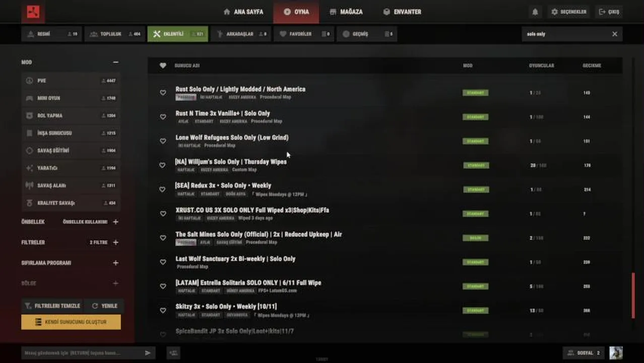Favorite the Skitzy 3x Solo Only server
The image size is (644, 363).
point(163,311)
